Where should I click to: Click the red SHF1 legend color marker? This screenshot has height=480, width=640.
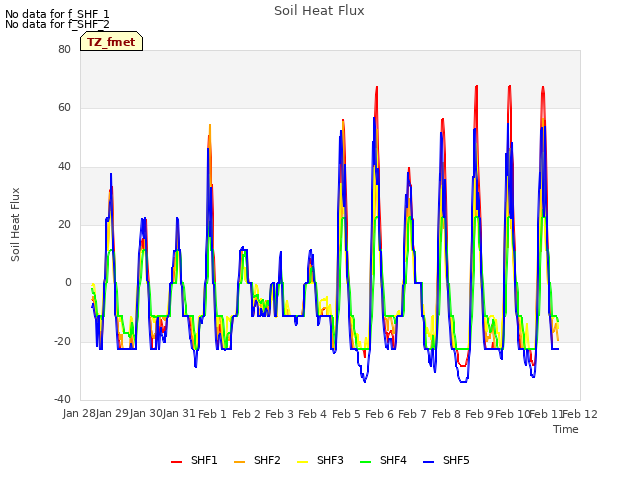176,462
